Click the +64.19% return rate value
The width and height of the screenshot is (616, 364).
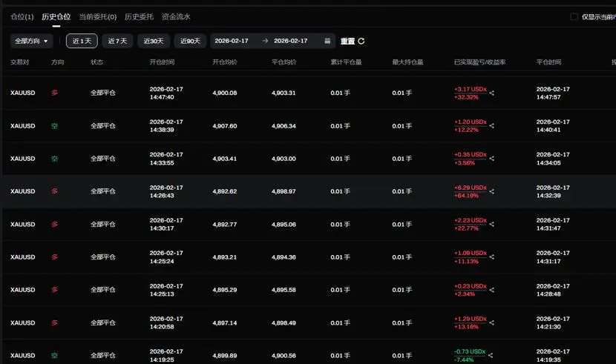[x=466, y=195]
